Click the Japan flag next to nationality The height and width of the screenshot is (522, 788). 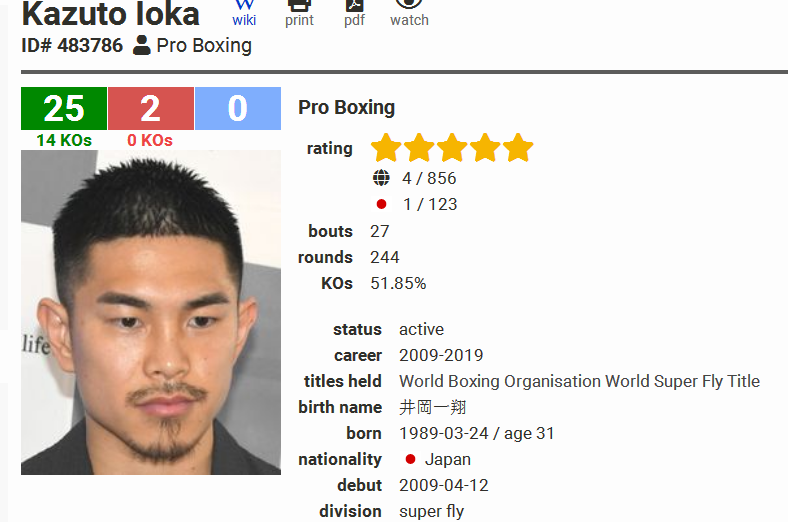[x=410, y=459]
